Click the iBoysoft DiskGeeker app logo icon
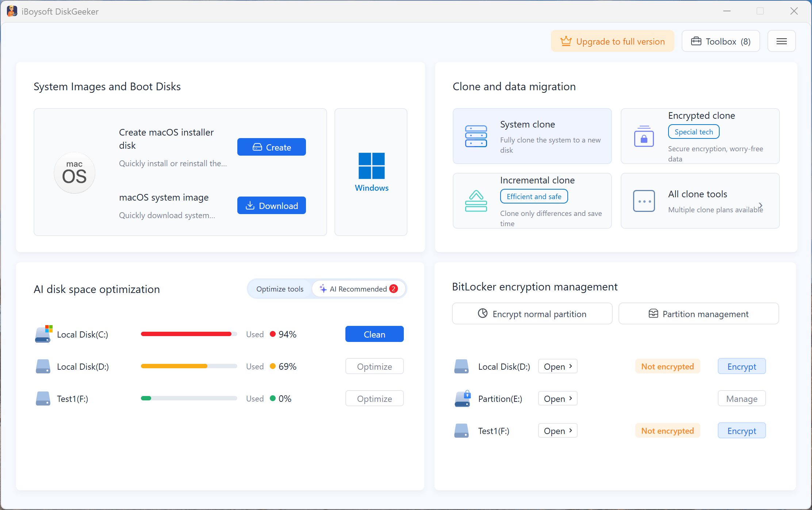The width and height of the screenshot is (812, 510). pyautogui.click(x=12, y=11)
